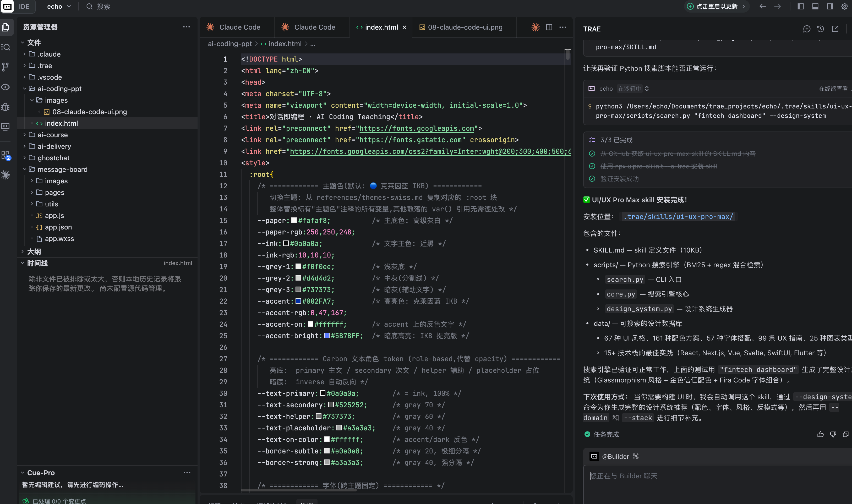
Task: Open the 08-claude-code-ui.png tab
Action: pyautogui.click(x=465, y=27)
